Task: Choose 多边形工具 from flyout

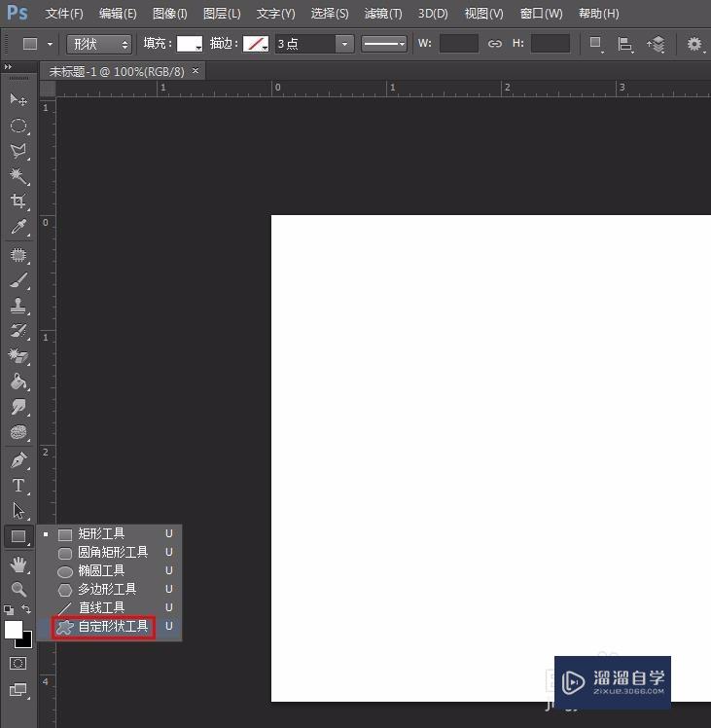Action: click(110, 589)
